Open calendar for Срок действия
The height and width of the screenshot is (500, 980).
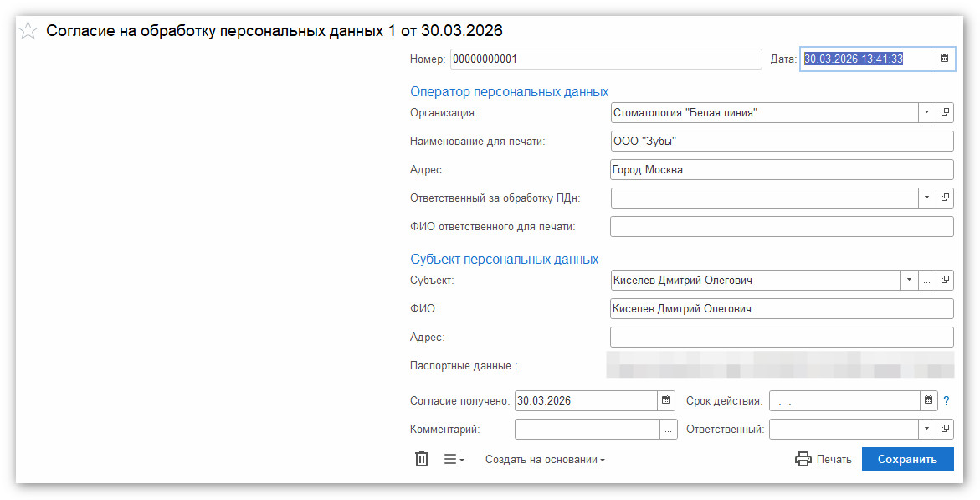[x=928, y=400]
